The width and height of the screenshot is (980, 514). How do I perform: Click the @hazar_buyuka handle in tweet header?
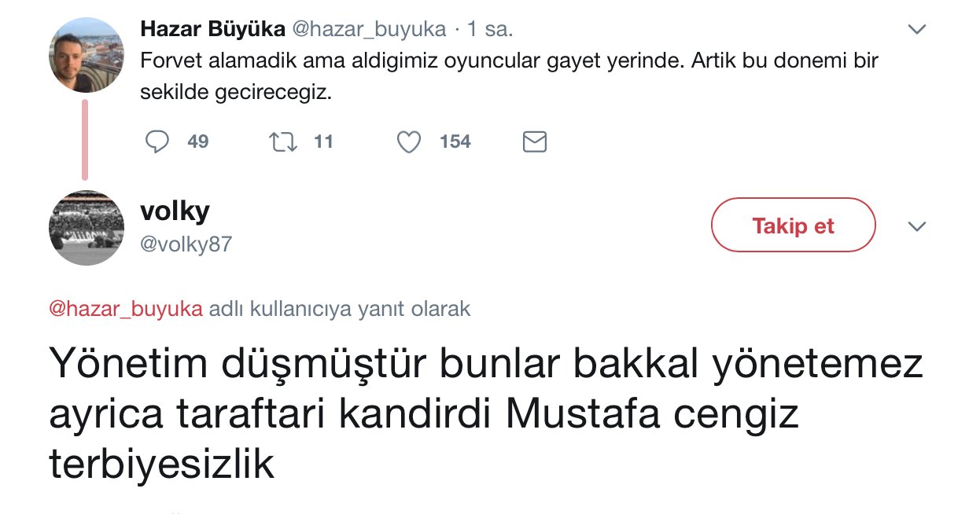[369, 30]
